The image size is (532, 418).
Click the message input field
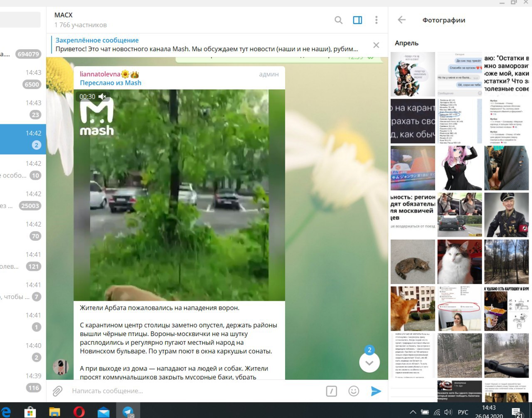pos(195,391)
